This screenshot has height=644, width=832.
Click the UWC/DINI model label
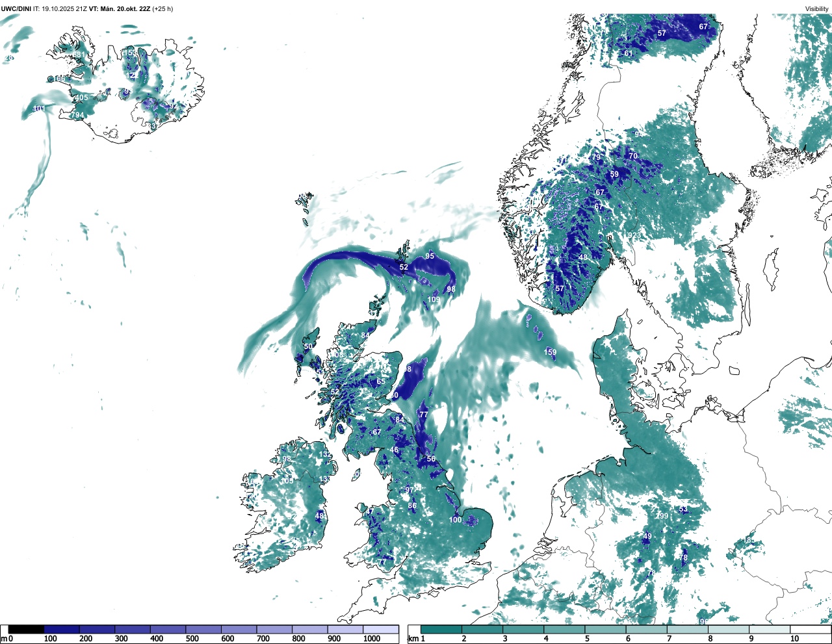click(16, 9)
